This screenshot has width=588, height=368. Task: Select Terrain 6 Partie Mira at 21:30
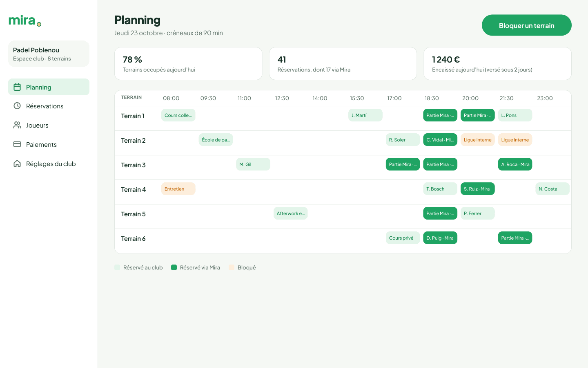point(515,238)
